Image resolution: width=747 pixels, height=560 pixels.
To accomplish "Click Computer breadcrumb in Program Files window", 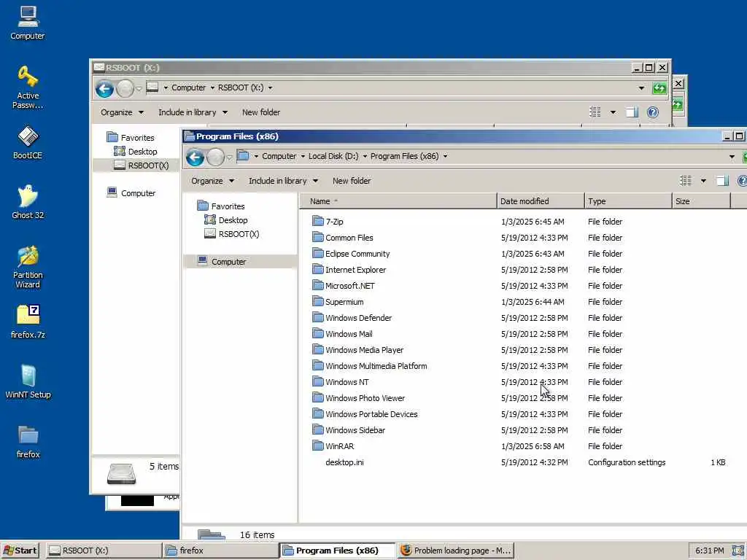I will click(x=279, y=156).
